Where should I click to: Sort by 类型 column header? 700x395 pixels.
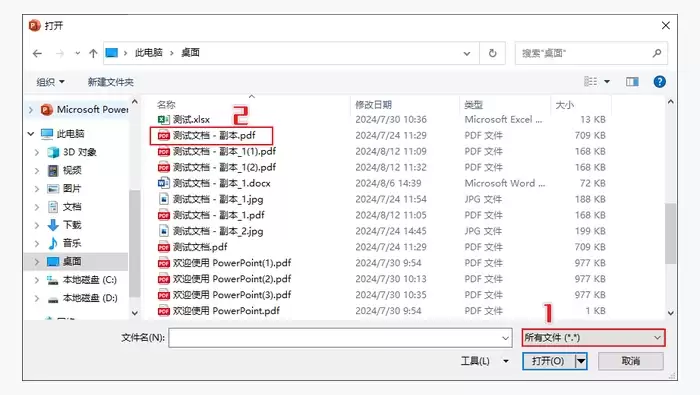click(473, 104)
